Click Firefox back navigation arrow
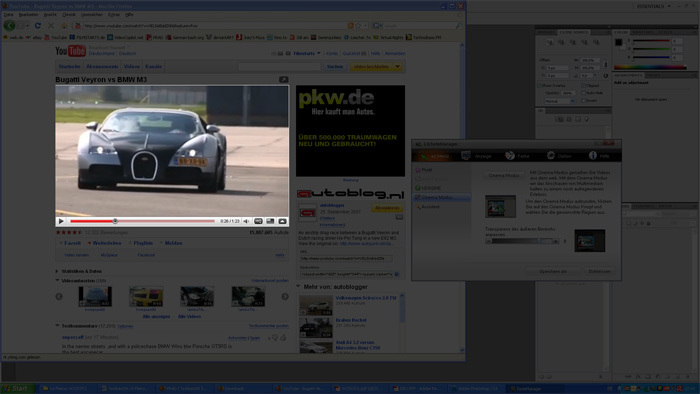The height and width of the screenshot is (394, 700). (x=9, y=25)
